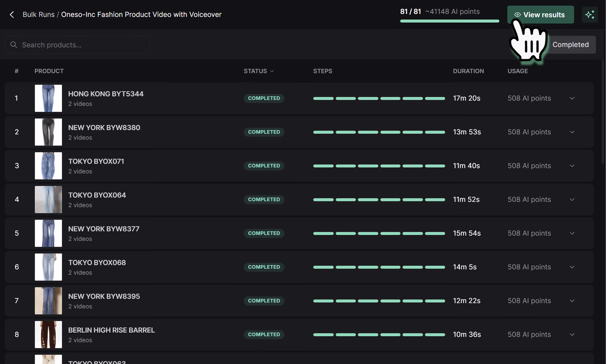The image size is (606, 364).
Task: Open the TOKYO BYOX068 product thumbnail
Action: (x=48, y=267)
